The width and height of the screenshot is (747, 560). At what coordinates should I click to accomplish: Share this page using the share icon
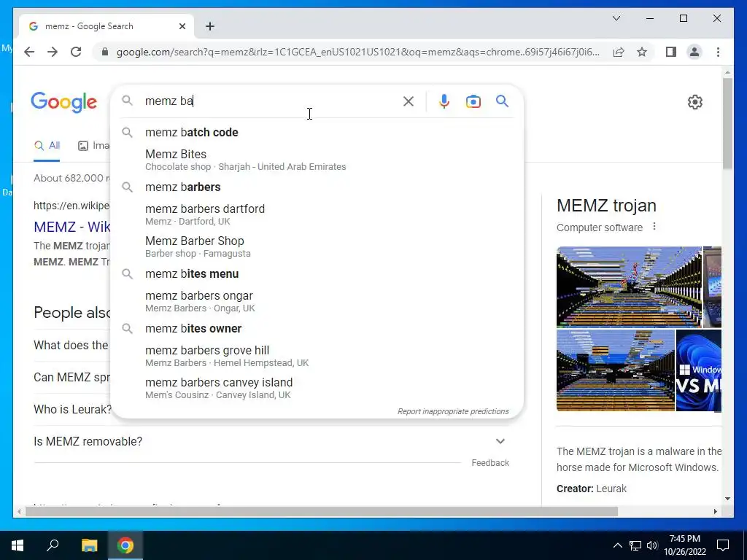[x=619, y=52]
